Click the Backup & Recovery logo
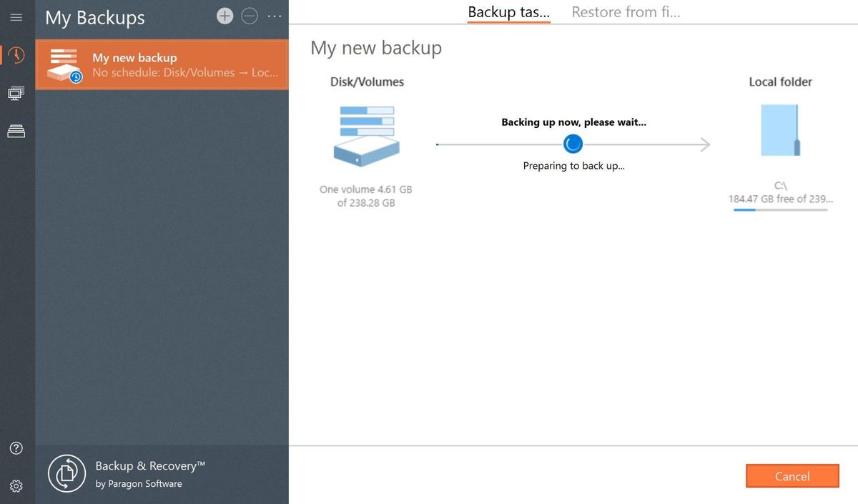This screenshot has width=858, height=504. (x=66, y=473)
